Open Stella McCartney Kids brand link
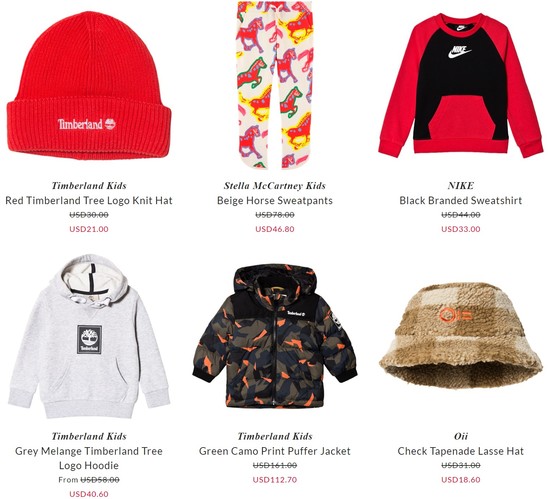The height and width of the screenshot is (499, 550). pyautogui.click(x=275, y=186)
